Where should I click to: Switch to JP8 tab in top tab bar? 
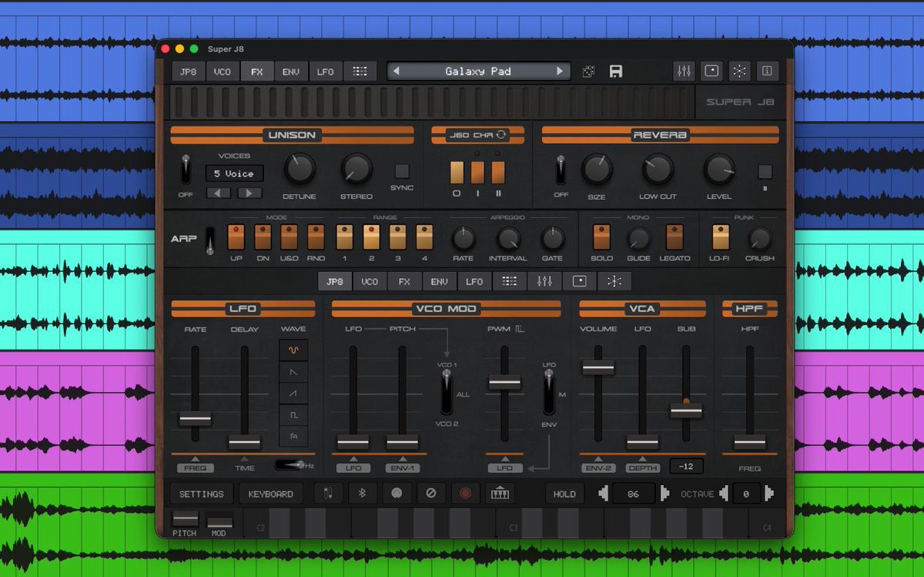[x=188, y=72]
